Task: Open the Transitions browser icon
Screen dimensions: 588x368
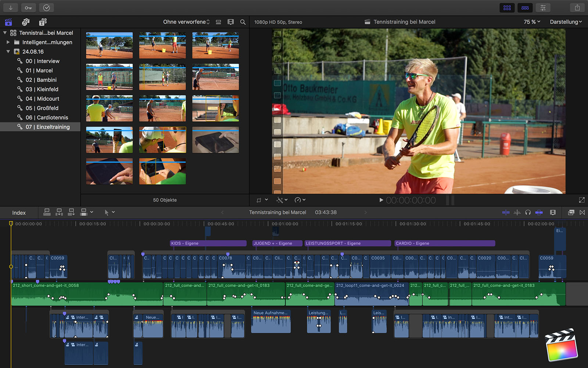Action: [x=582, y=212]
